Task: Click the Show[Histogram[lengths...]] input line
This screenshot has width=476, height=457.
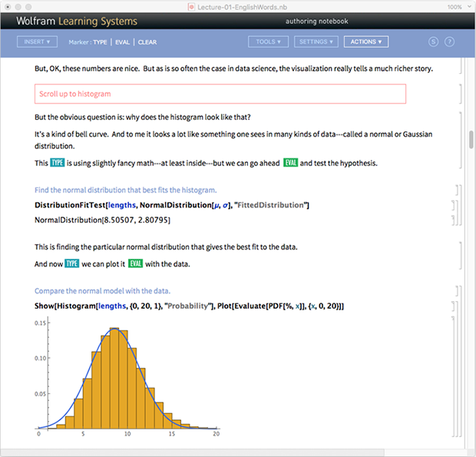Action: pyautogui.click(x=189, y=306)
